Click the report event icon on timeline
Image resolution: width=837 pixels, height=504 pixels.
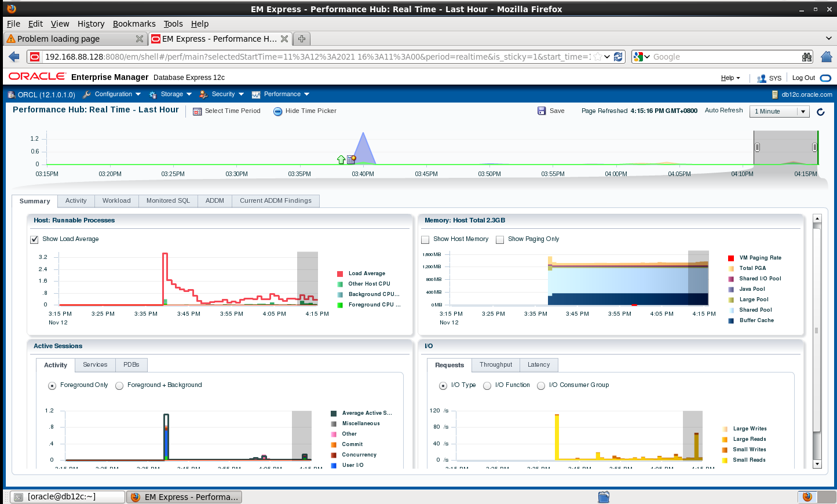pyautogui.click(x=351, y=159)
